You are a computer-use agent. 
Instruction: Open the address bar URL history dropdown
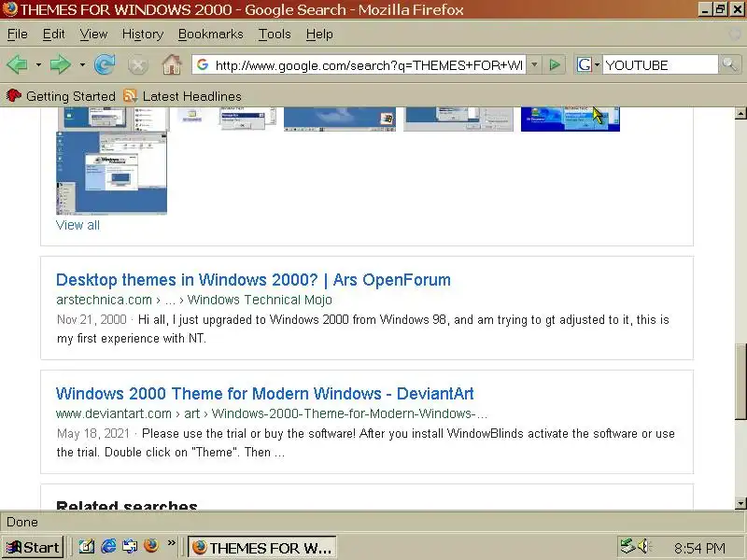[x=534, y=64]
